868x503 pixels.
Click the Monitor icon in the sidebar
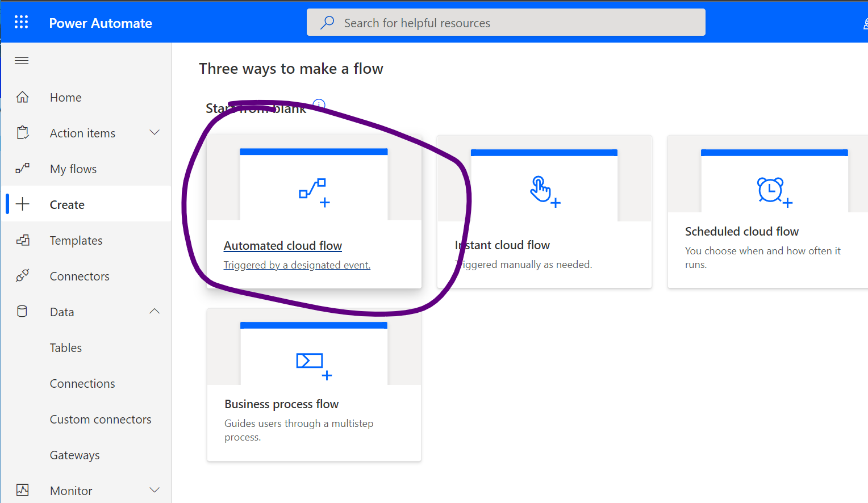23,489
